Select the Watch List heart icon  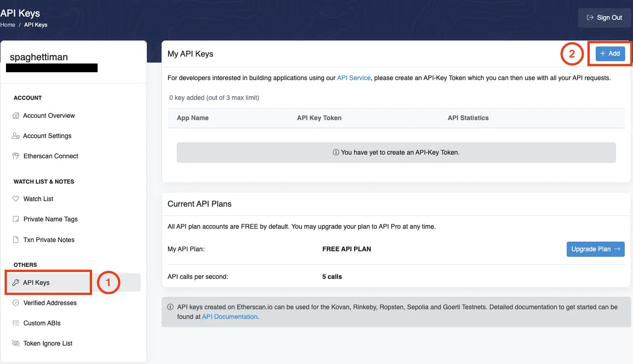[16, 199]
